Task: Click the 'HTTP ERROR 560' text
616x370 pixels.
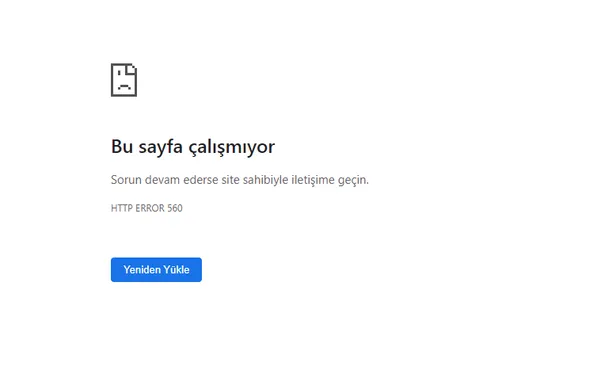Action: tap(147, 208)
